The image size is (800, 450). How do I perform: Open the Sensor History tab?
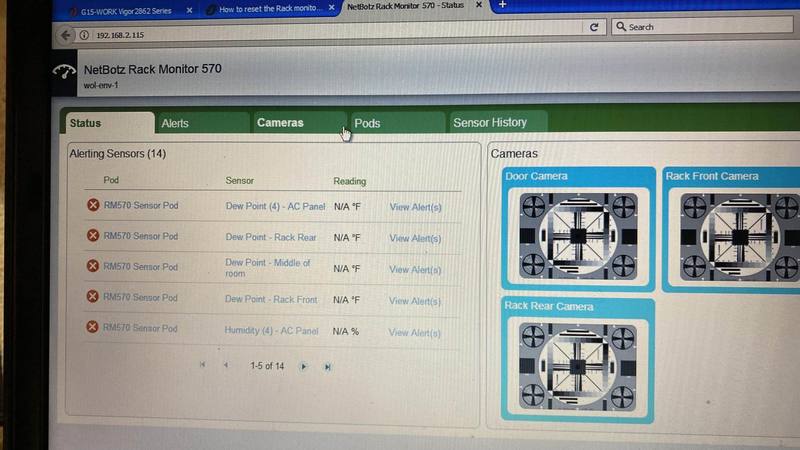coord(497,122)
